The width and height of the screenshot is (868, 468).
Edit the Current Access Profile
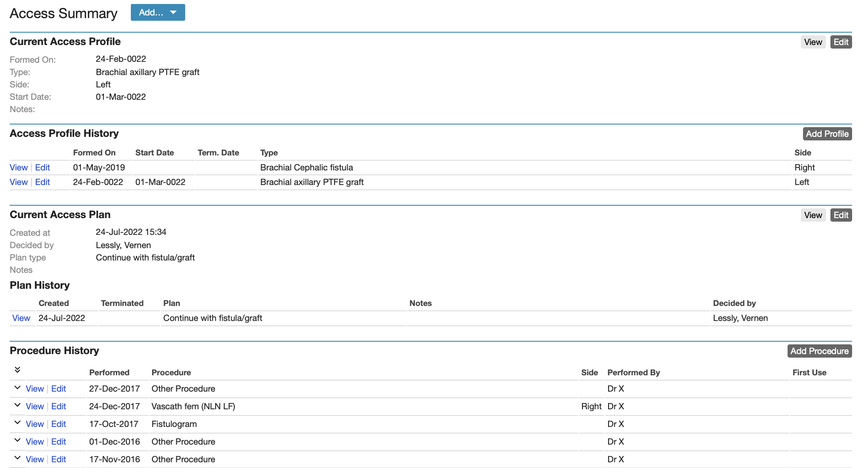coord(841,42)
